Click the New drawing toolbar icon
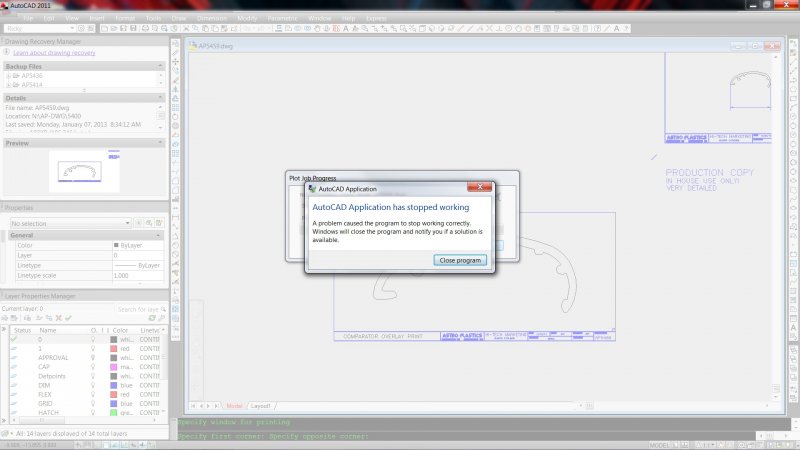 point(104,29)
